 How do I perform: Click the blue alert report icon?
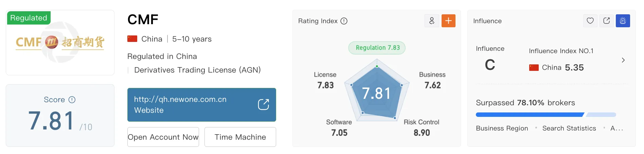point(623,21)
